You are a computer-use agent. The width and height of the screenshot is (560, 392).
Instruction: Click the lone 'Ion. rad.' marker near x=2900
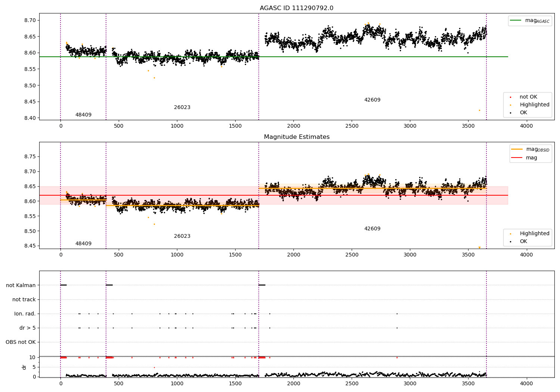[397, 314]
